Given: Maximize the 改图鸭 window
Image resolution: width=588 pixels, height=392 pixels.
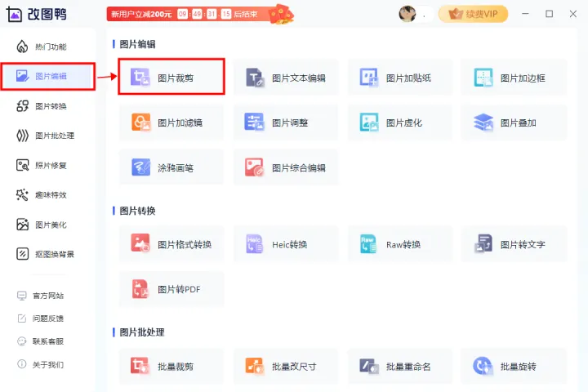Looking at the screenshot, I should point(549,14).
